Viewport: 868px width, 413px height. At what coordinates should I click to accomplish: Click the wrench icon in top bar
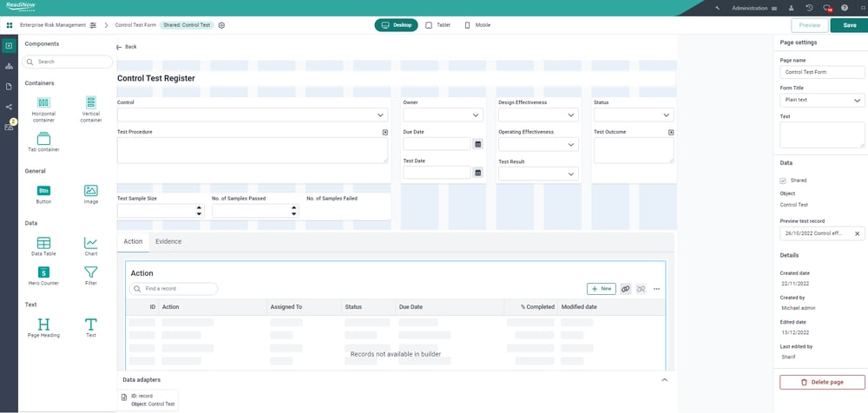[718, 9]
